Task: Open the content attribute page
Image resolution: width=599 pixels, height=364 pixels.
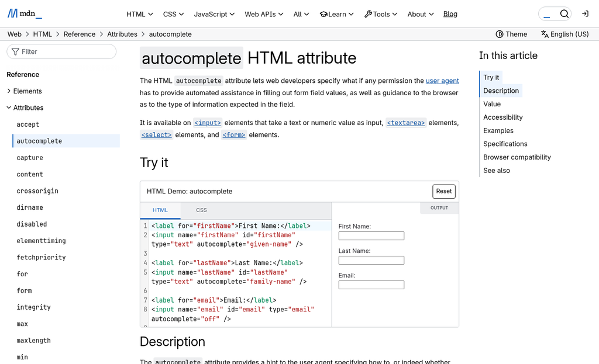Action: pos(30,174)
